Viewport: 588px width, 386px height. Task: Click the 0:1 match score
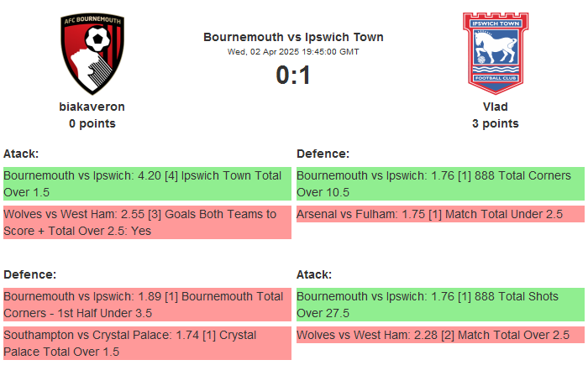pos(293,76)
